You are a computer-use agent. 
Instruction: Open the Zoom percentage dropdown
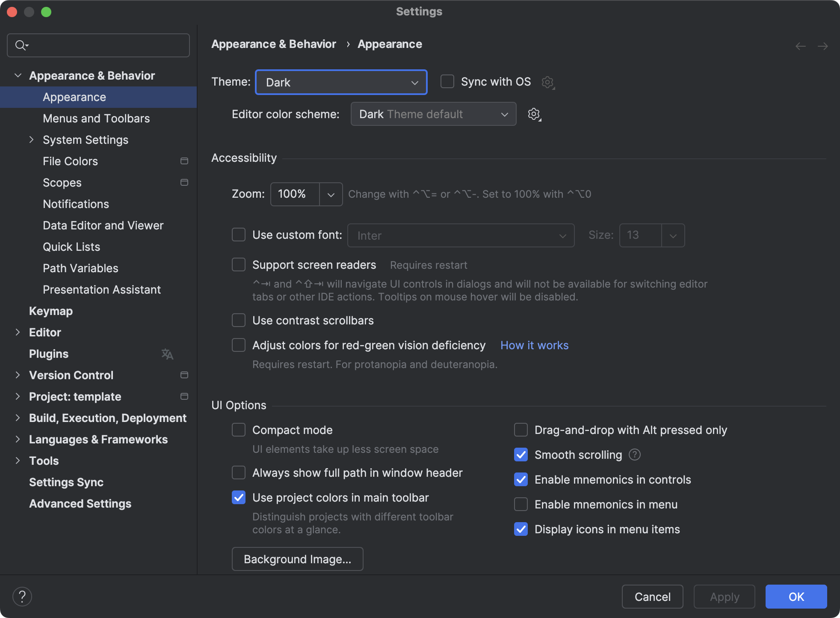pyautogui.click(x=330, y=194)
